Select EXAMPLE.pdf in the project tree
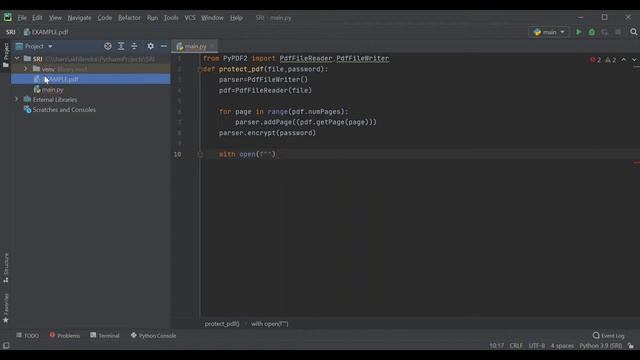640x360 pixels. [x=91, y=79]
